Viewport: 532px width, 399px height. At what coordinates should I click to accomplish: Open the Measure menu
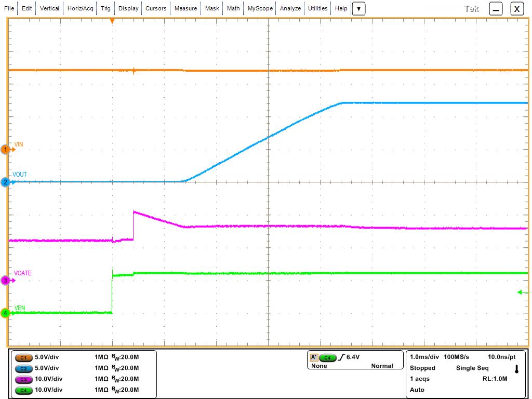(x=185, y=8)
